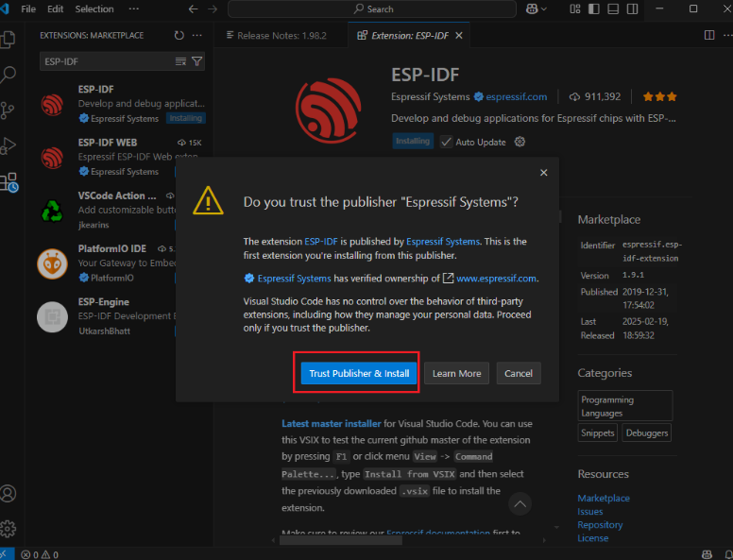
Task: Select ESP-Engine extension in list
Action: tap(100, 316)
